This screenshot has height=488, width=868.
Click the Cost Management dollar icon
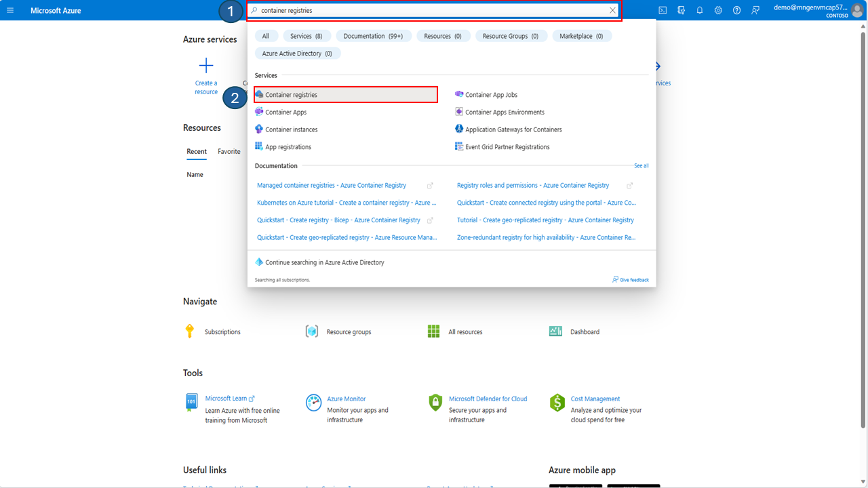point(557,403)
